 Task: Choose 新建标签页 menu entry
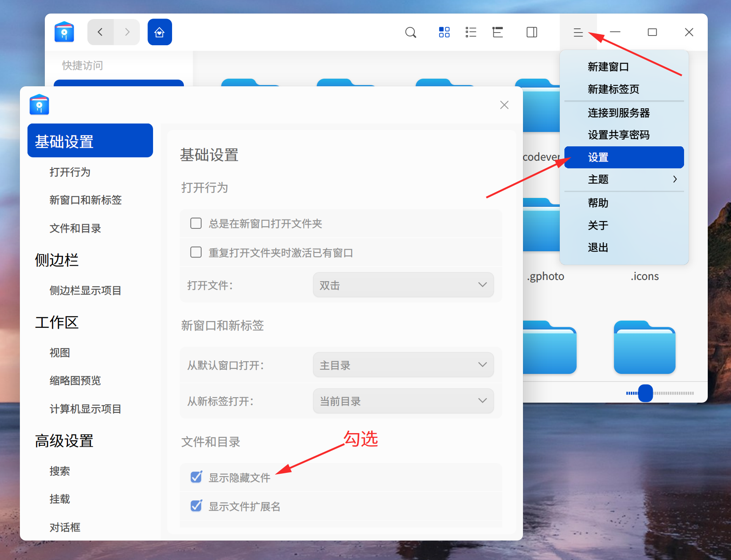tap(624, 89)
